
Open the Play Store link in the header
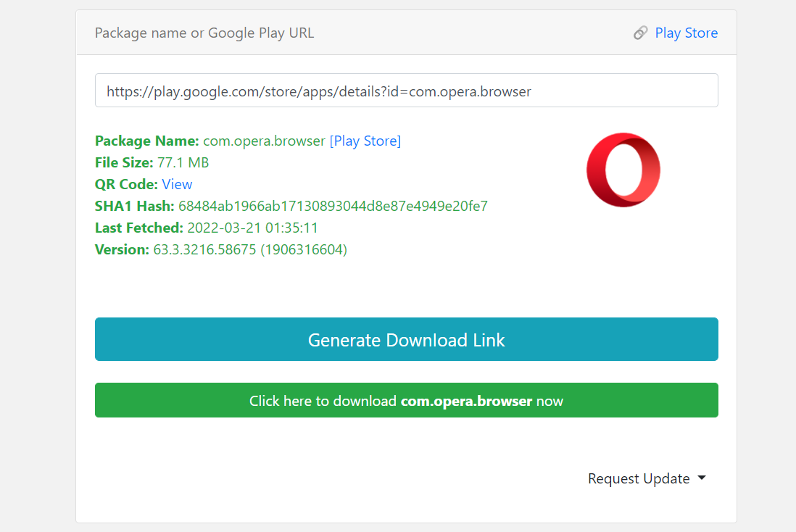[x=686, y=33]
